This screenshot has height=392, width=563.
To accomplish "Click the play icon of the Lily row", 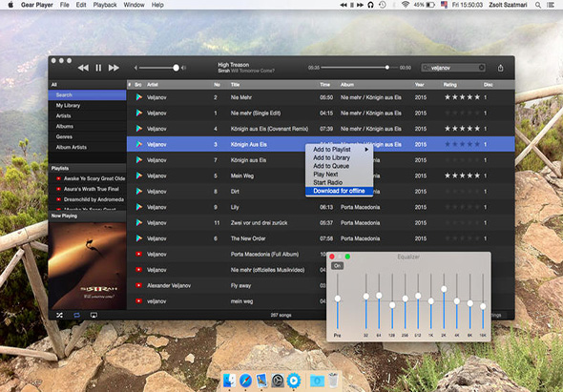I will click(139, 207).
